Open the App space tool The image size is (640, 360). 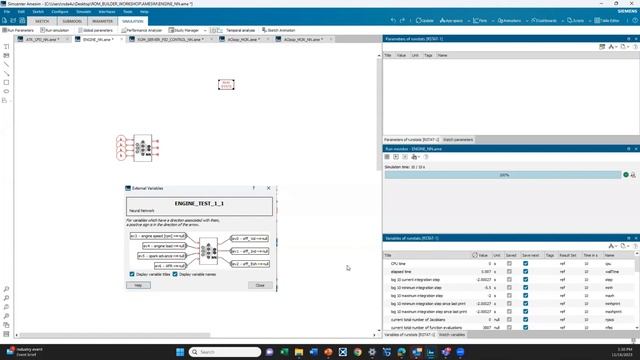pos(451,20)
